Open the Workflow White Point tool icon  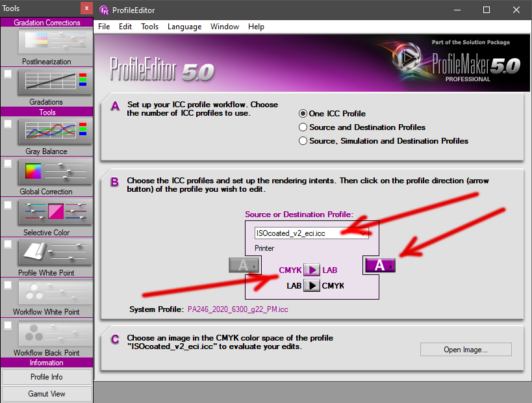56,292
